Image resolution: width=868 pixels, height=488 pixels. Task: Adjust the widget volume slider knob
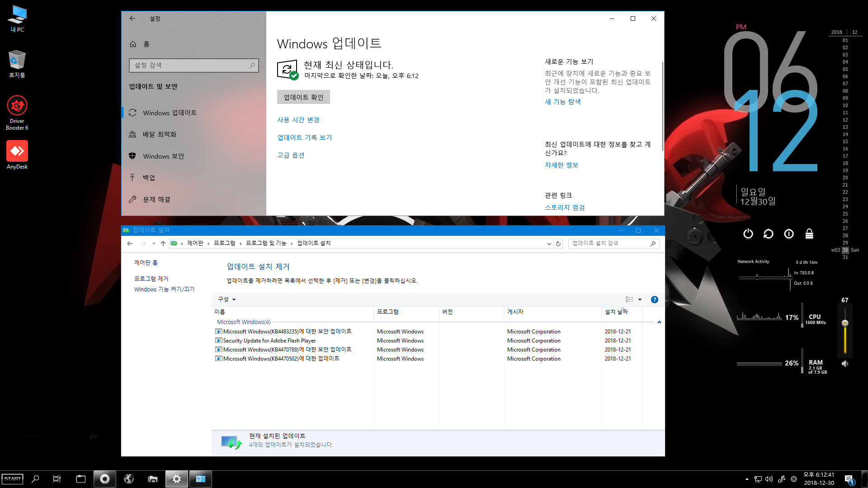click(x=844, y=323)
